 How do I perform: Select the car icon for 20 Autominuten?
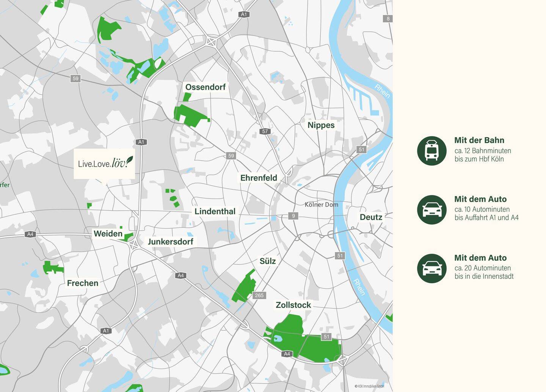click(432, 268)
